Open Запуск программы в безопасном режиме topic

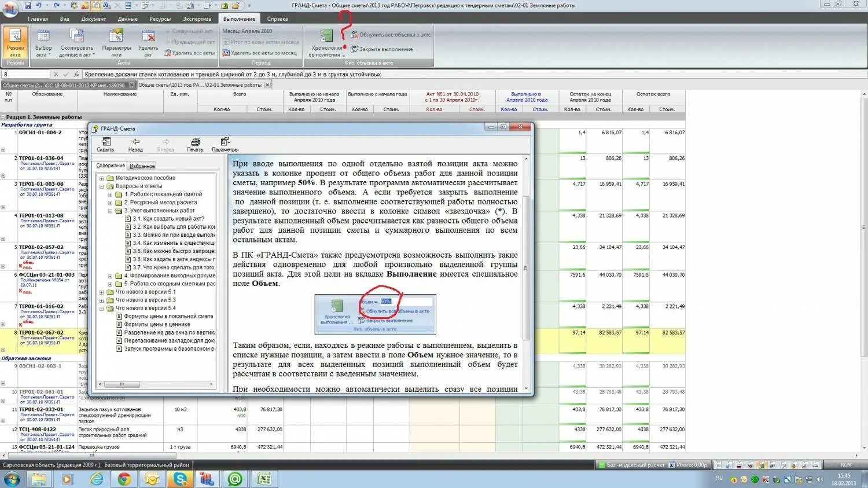(170, 349)
